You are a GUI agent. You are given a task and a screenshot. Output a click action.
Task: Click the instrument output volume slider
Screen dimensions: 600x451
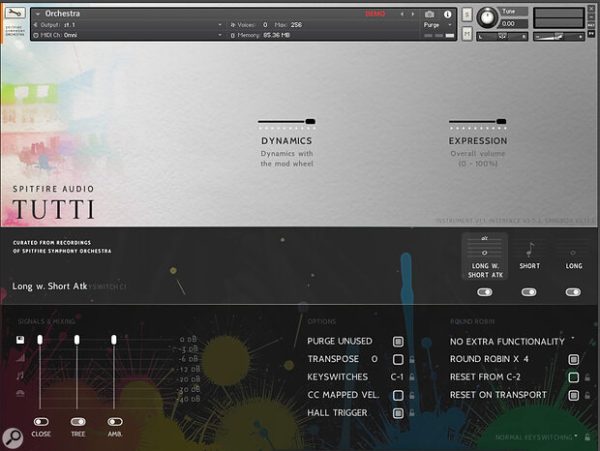[x=559, y=37]
